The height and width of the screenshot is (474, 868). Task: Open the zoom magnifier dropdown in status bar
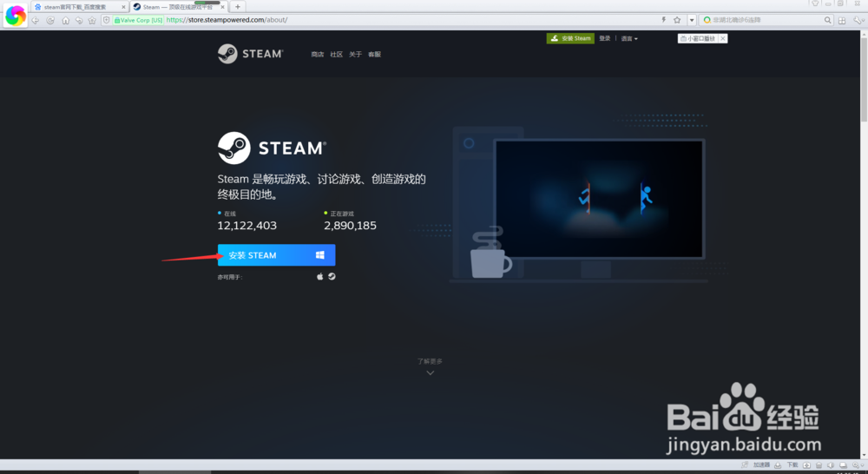858,465
